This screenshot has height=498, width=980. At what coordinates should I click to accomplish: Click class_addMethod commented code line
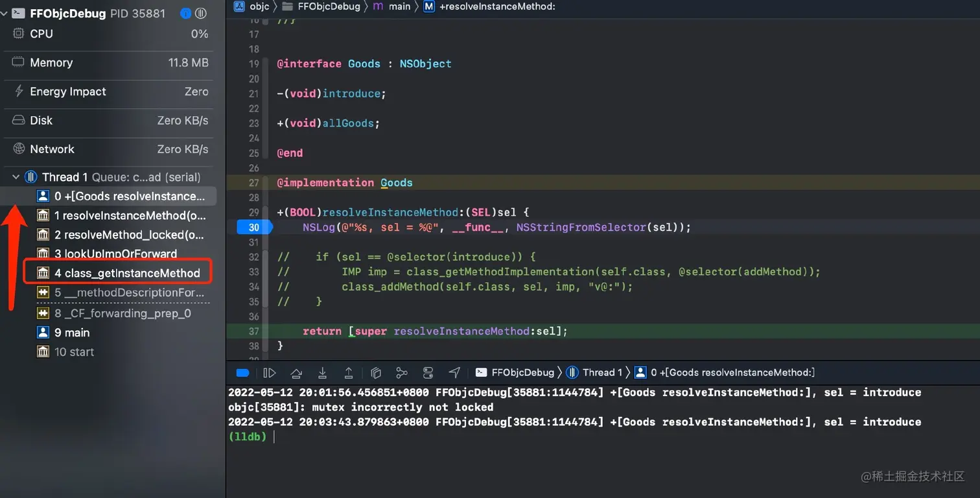454,287
